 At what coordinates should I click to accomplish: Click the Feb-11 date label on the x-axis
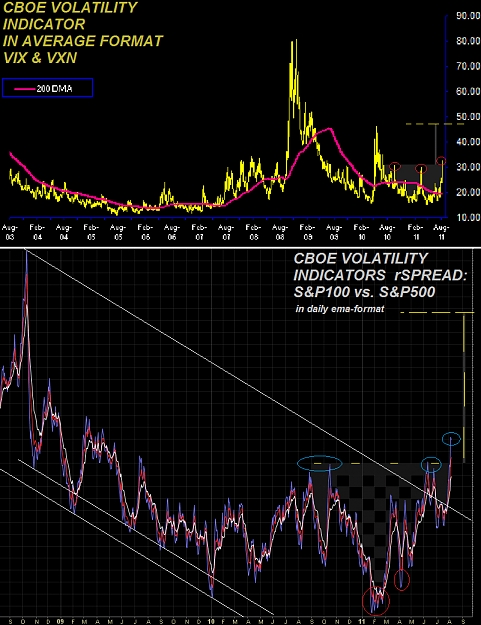(x=415, y=232)
